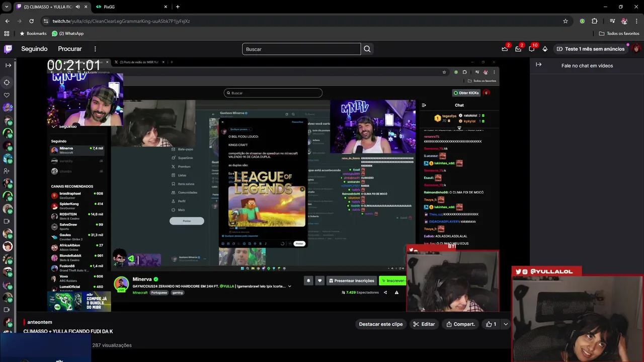Open Chrome media controls icon
The height and width of the screenshot is (362, 644).
point(612,21)
